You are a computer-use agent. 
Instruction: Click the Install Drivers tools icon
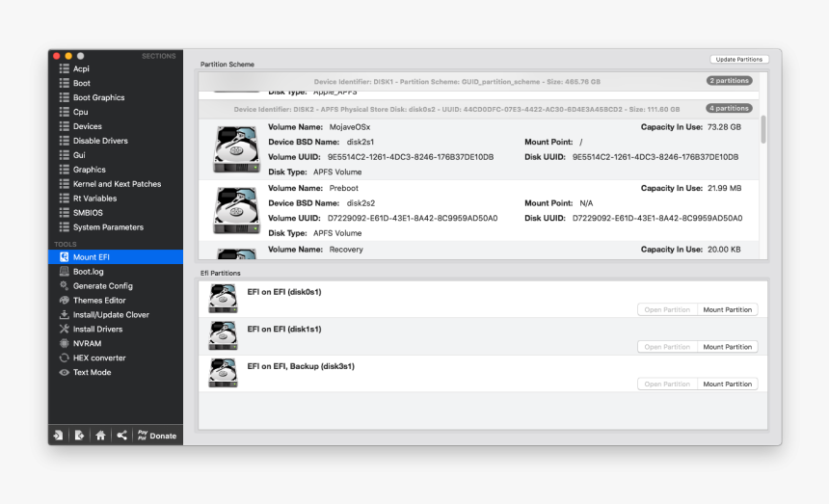click(64, 329)
